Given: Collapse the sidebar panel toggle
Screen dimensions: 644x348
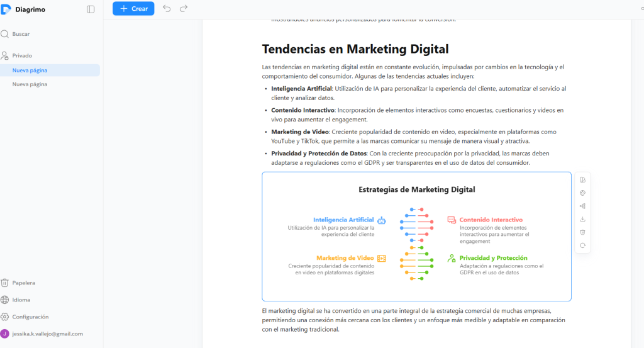Looking at the screenshot, I should [x=91, y=9].
